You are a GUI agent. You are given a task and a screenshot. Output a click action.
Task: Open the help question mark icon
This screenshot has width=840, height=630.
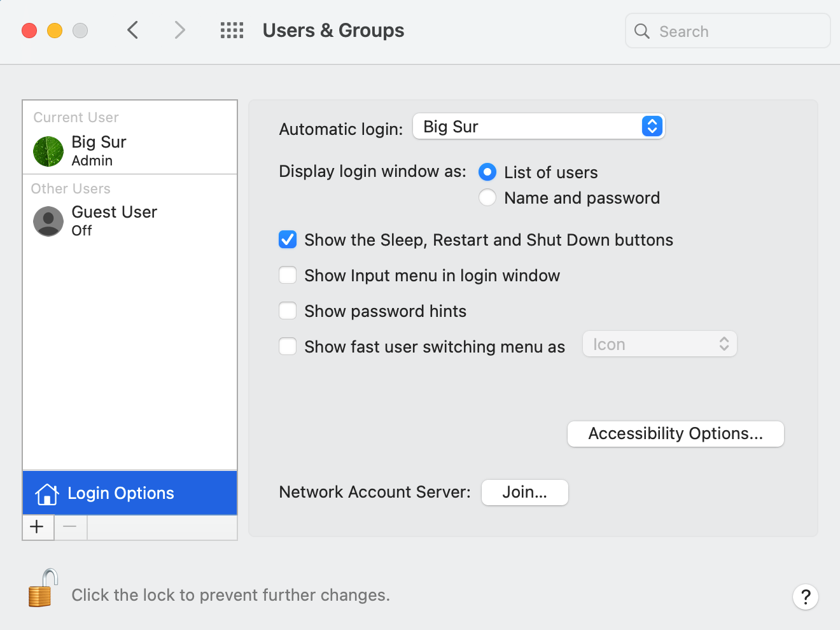[x=806, y=597]
